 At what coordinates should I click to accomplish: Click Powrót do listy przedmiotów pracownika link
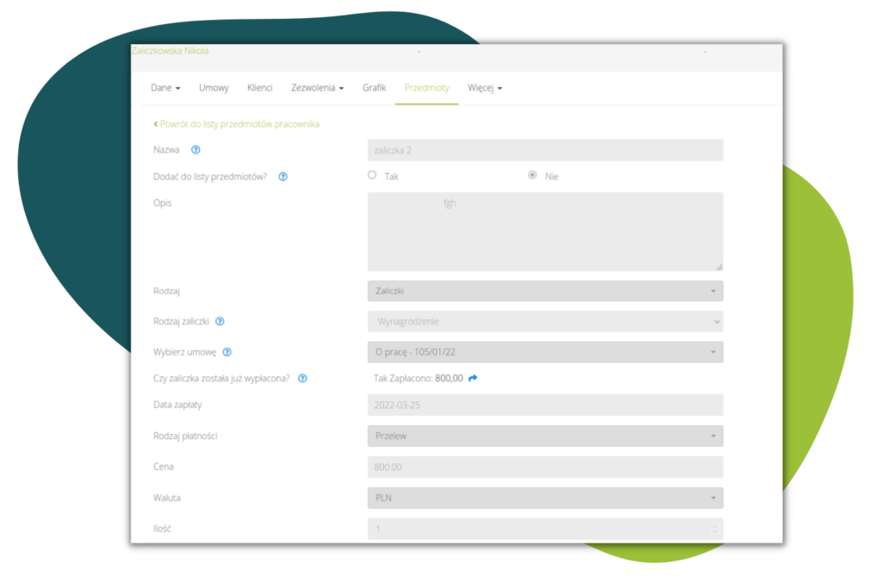pos(236,124)
